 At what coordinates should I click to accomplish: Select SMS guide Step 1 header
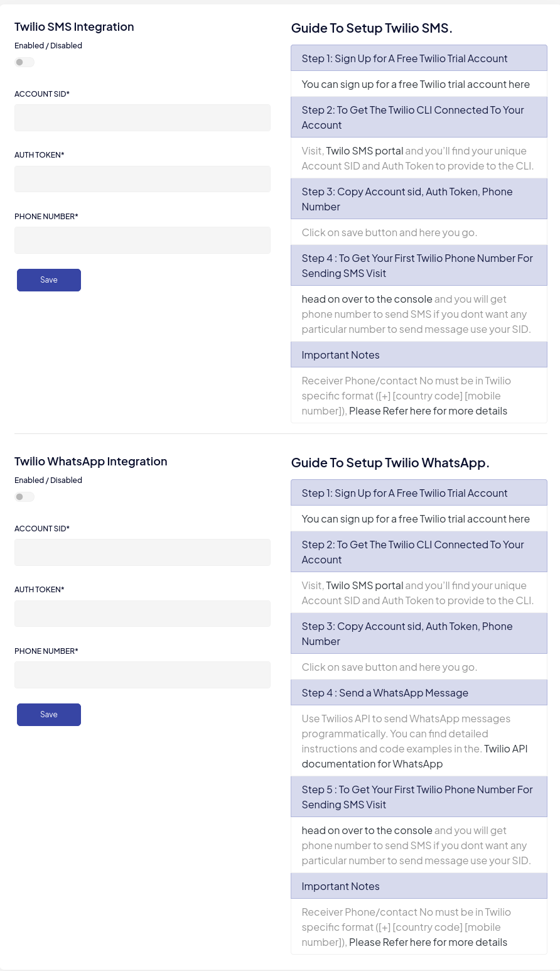click(419, 58)
